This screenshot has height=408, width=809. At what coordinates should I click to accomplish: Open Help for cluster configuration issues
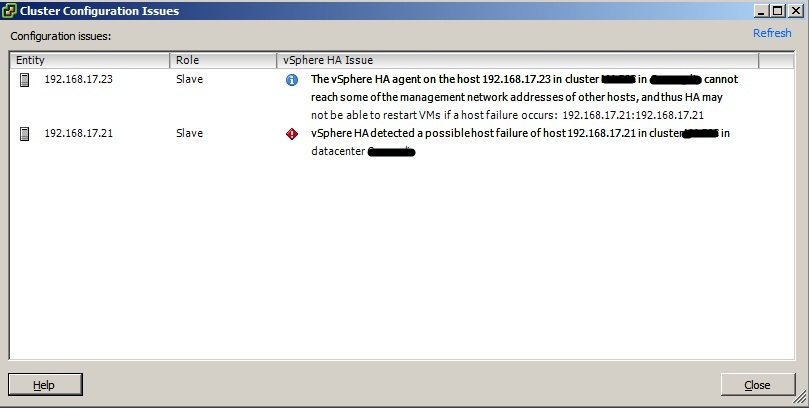pyautogui.click(x=44, y=385)
